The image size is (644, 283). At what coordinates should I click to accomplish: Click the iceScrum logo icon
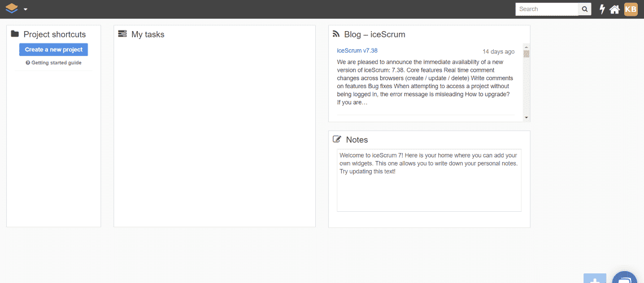tap(12, 8)
